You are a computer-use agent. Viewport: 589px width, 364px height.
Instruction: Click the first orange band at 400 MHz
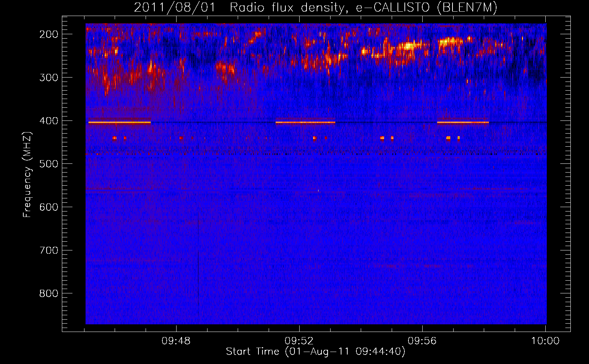click(x=119, y=123)
